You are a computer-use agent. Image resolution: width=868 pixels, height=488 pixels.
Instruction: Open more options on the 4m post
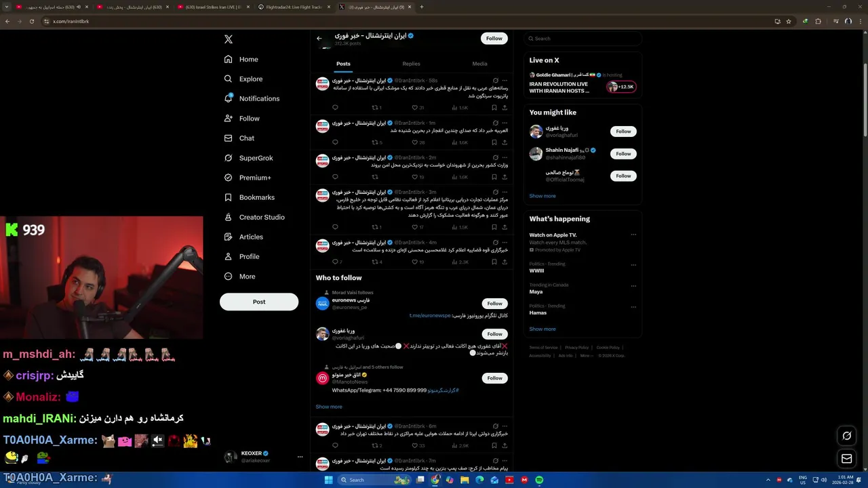pos(505,243)
